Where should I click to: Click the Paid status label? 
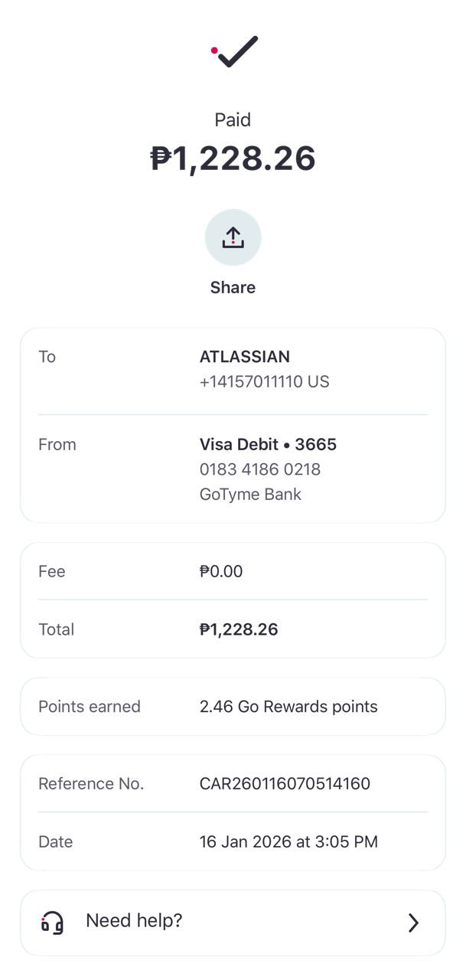click(x=233, y=119)
